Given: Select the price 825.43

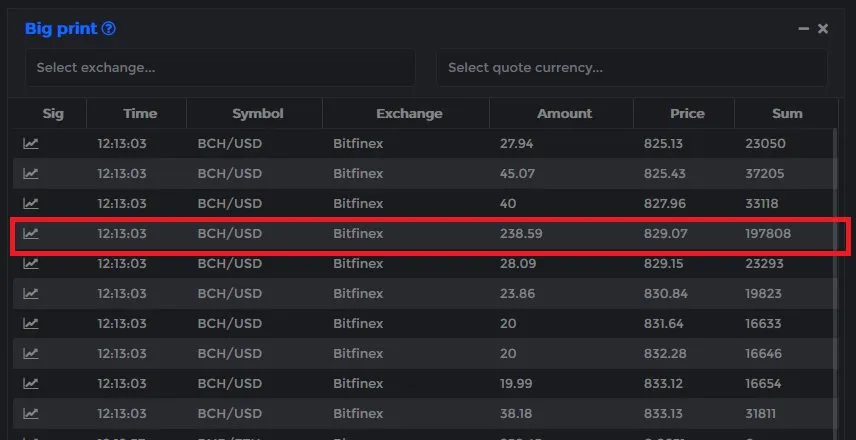Looking at the screenshot, I should (664, 174).
